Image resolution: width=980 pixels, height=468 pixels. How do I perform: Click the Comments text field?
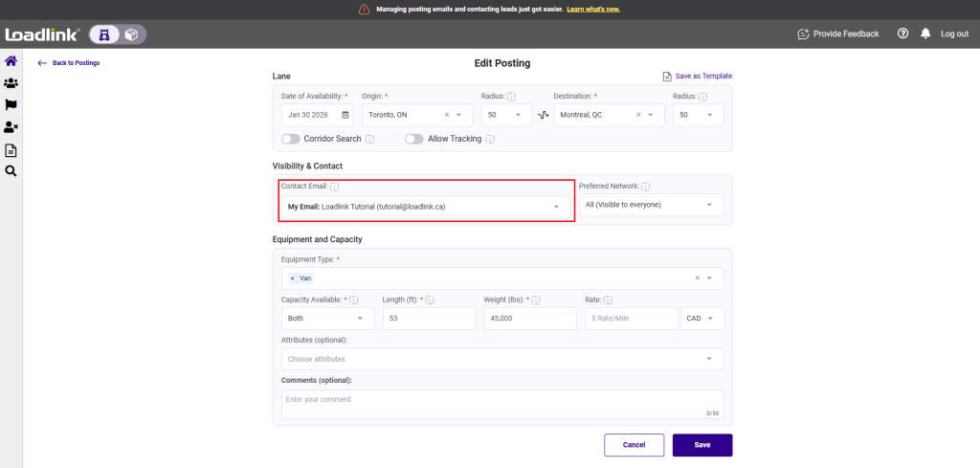click(501, 403)
